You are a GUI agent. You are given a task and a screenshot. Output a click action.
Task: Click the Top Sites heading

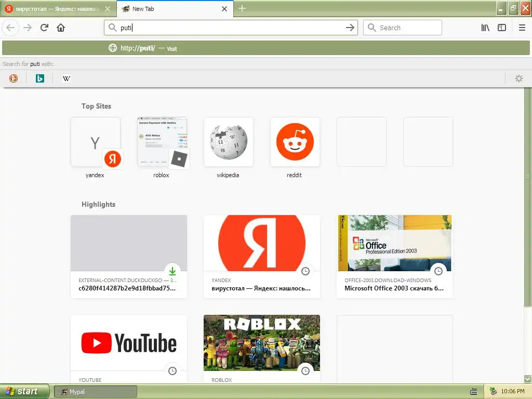pos(96,106)
